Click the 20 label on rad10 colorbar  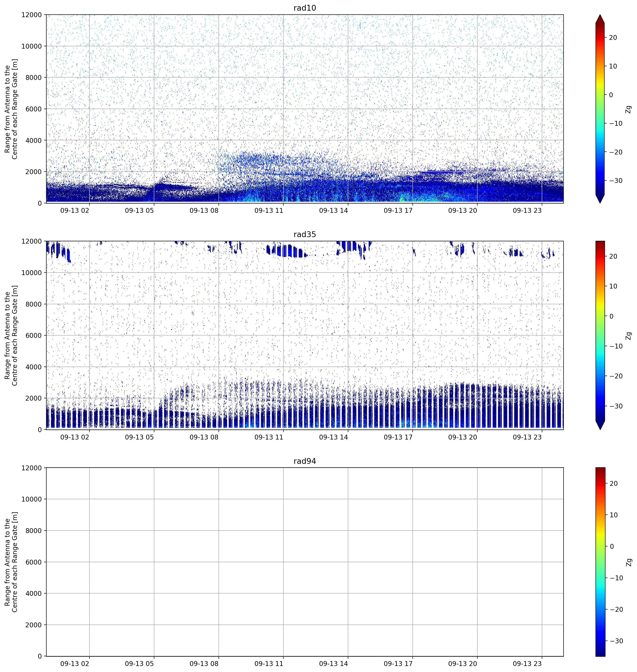[x=613, y=38]
